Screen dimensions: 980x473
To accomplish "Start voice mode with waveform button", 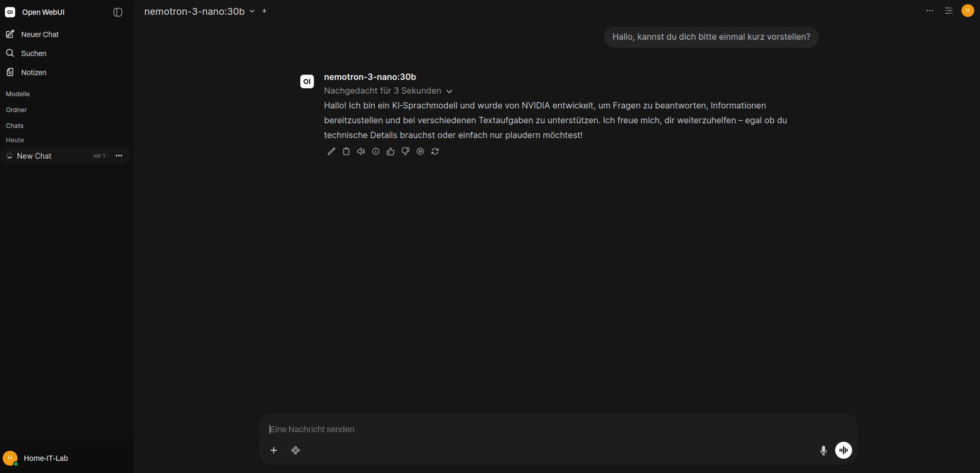I will (x=844, y=450).
